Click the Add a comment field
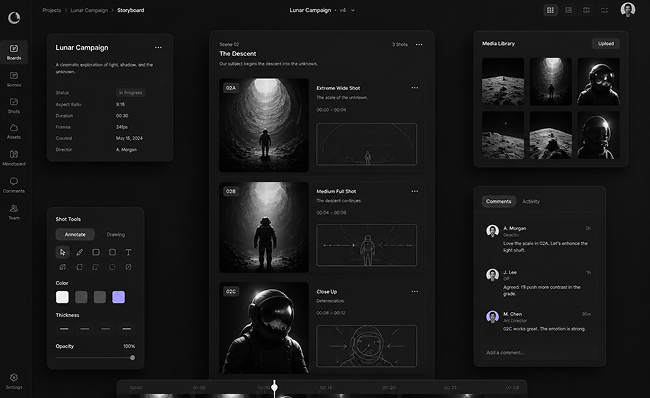 (539, 352)
